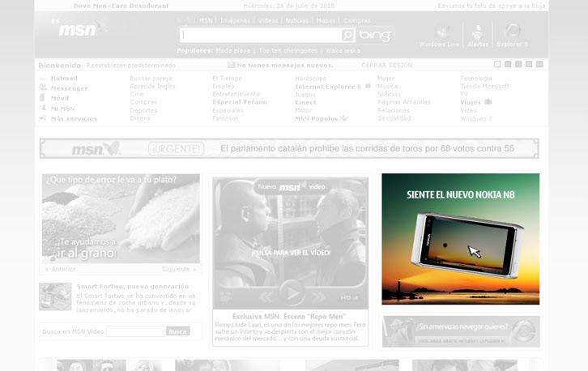The height and width of the screenshot is (371, 588).
Task: Click the Hotmail envelope icon
Action: point(43,79)
